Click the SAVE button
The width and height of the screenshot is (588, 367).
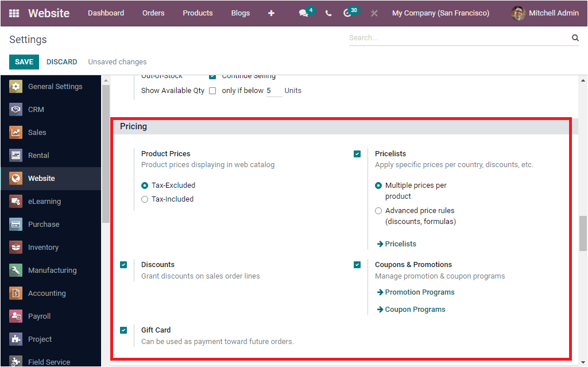tap(24, 61)
